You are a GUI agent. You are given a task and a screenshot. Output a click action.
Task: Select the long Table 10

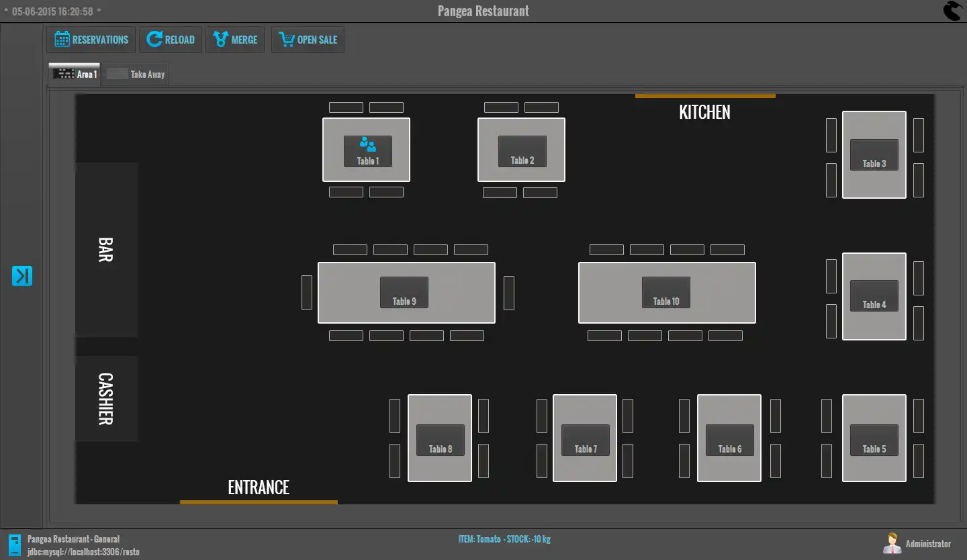click(665, 292)
